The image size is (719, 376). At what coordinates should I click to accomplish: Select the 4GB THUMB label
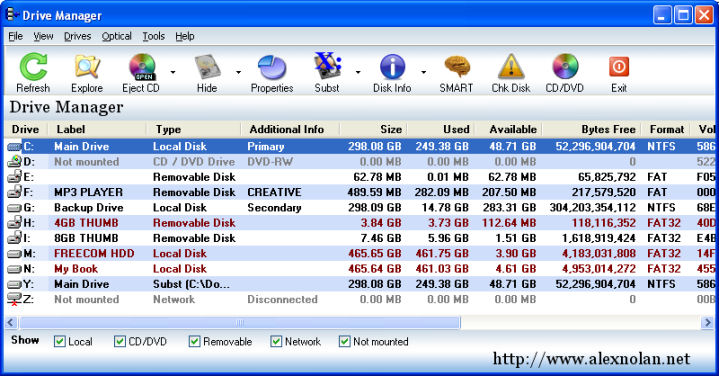[x=86, y=223]
